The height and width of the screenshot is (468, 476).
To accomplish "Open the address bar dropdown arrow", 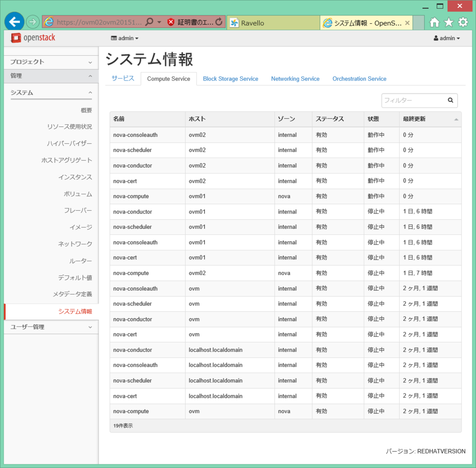I will pyautogui.click(x=159, y=22).
